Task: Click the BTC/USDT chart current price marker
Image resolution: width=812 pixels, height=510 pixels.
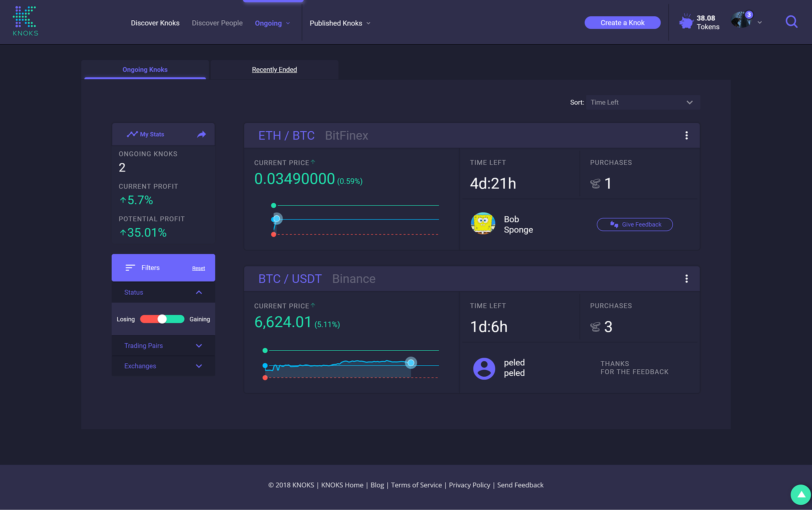Action: pos(411,362)
